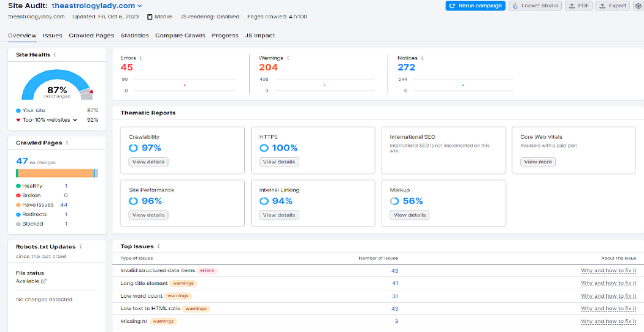
Task: Click the Crawled Pages panel info icon
Action: pyautogui.click(x=67, y=143)
